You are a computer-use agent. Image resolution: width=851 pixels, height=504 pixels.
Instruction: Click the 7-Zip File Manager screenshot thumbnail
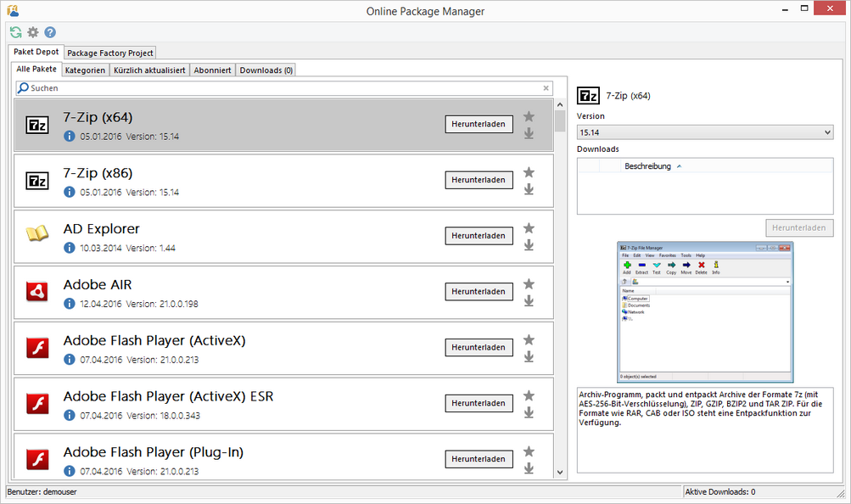(x=705, y=311)
